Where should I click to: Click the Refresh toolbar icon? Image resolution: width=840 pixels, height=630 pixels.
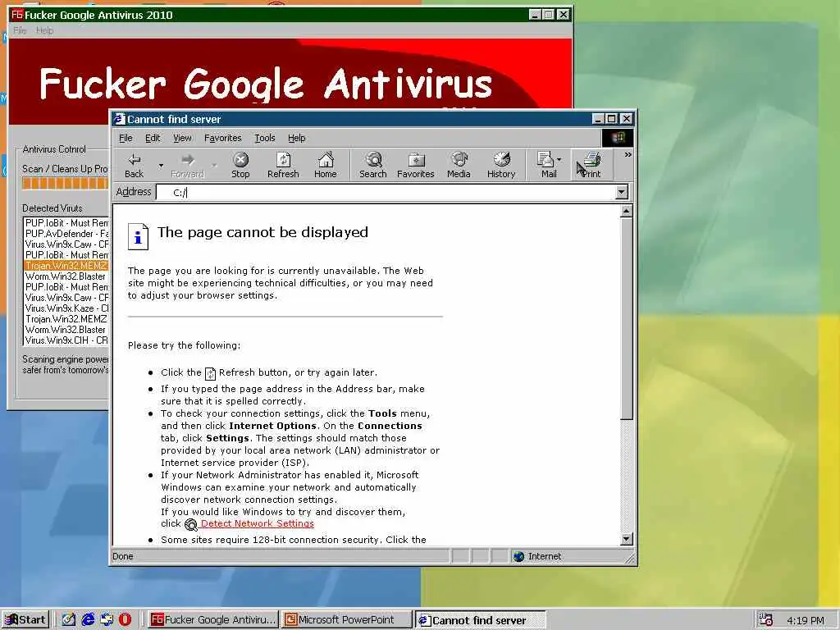pos(283,165)
